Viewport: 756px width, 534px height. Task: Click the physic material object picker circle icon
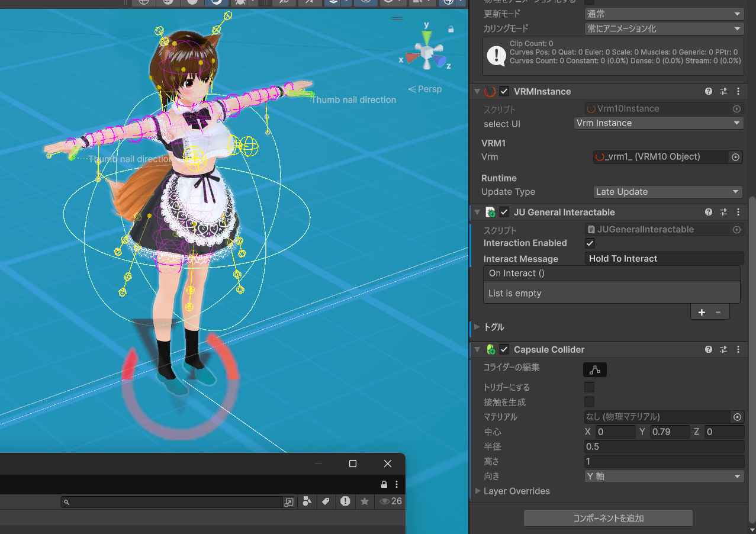(736, 417)
